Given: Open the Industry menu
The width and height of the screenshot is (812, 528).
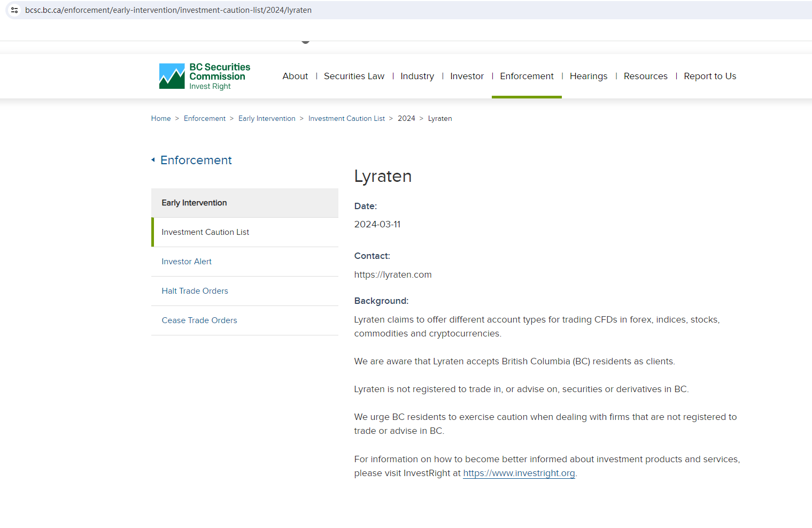Looking at the screenshot, I should 417,76.
